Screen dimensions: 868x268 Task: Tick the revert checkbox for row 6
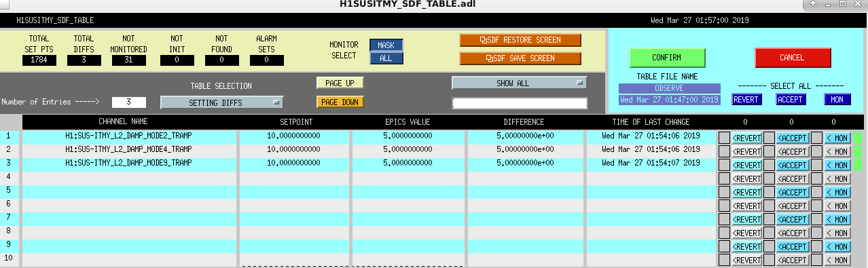(x=725, y=206)
